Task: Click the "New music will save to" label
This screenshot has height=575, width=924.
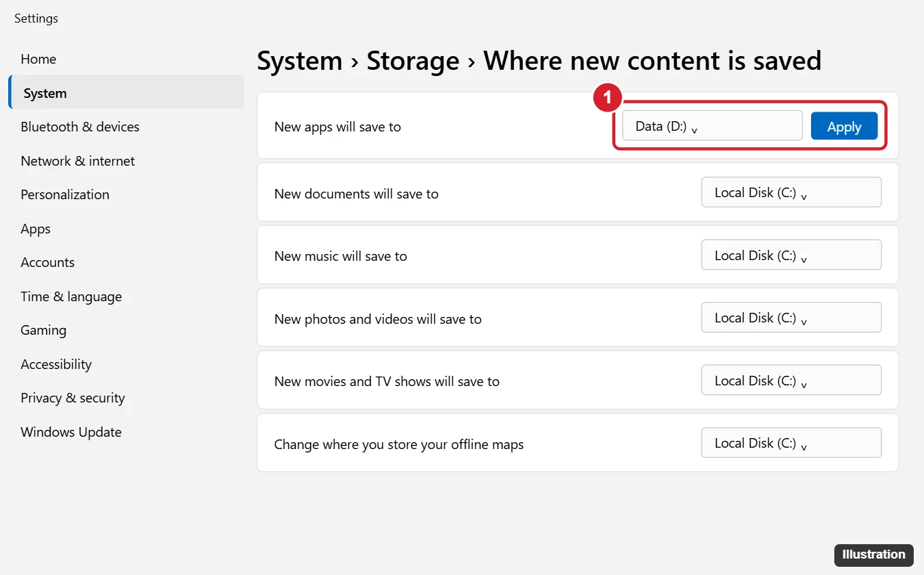Action: click(340, 256)
